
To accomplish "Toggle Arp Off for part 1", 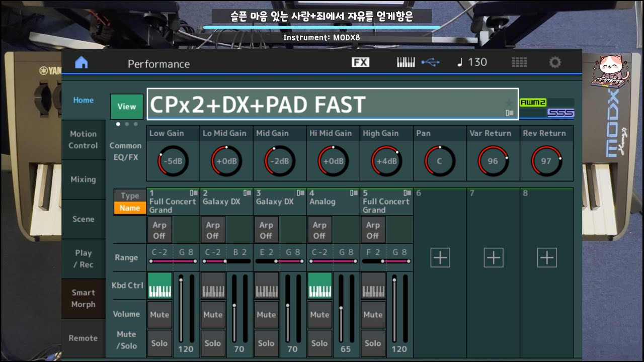I will point(159,230).
